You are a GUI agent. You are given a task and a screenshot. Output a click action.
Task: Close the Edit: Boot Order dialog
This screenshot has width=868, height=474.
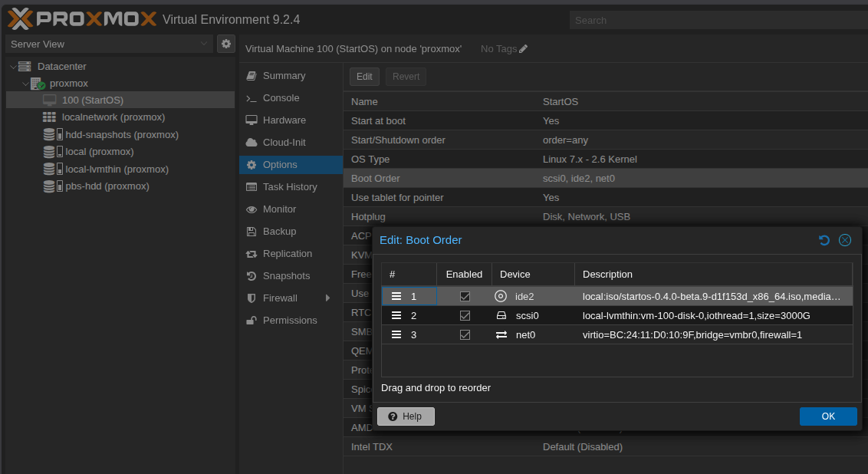[x=845, y=240]
